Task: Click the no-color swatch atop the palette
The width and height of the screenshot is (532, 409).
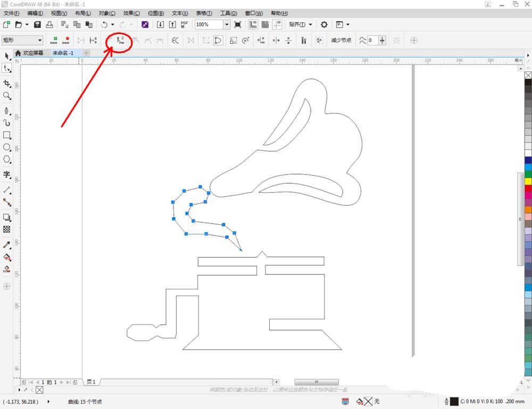Action: [528, 75]
